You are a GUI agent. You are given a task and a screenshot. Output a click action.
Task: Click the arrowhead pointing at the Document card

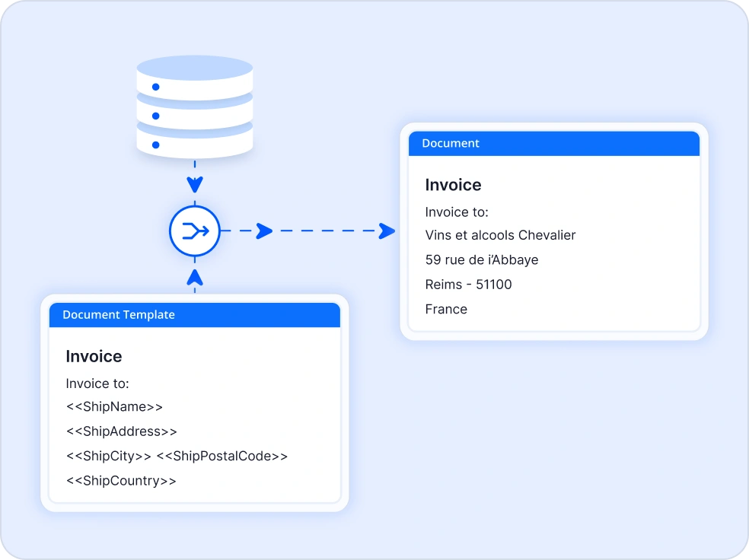(x=387, y=231)
